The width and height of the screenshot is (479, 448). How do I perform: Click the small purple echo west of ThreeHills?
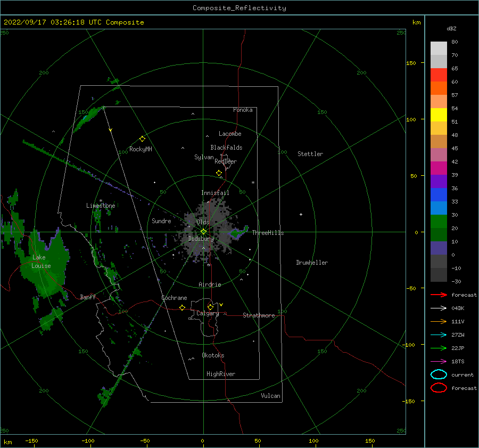coord(238,233)
